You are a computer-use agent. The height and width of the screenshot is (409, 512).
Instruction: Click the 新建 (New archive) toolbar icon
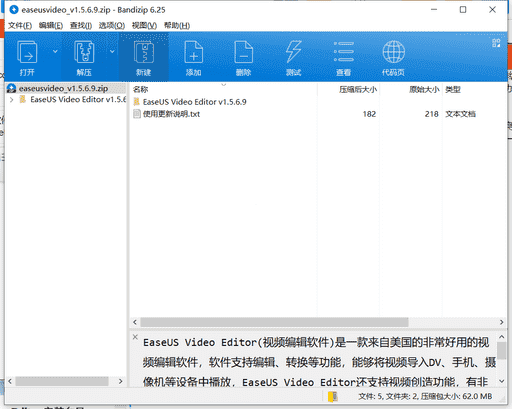pyautogui.click(x=144, y=52)
